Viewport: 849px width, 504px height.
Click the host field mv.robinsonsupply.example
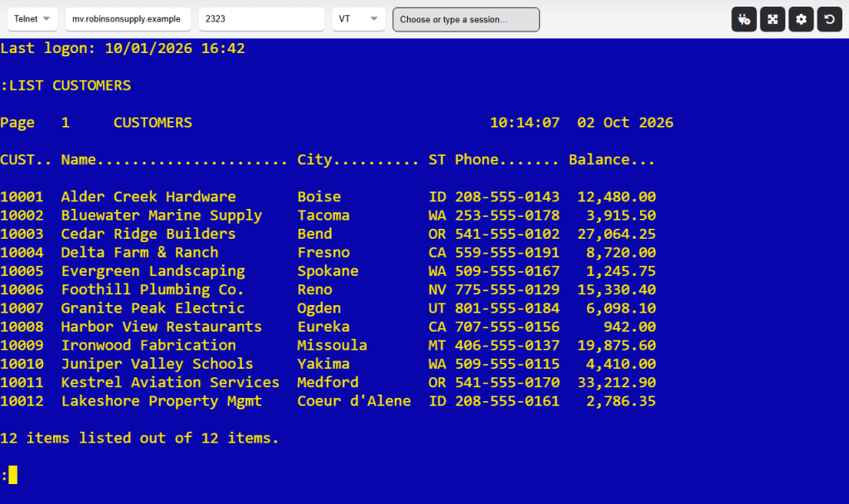(128, 19)
